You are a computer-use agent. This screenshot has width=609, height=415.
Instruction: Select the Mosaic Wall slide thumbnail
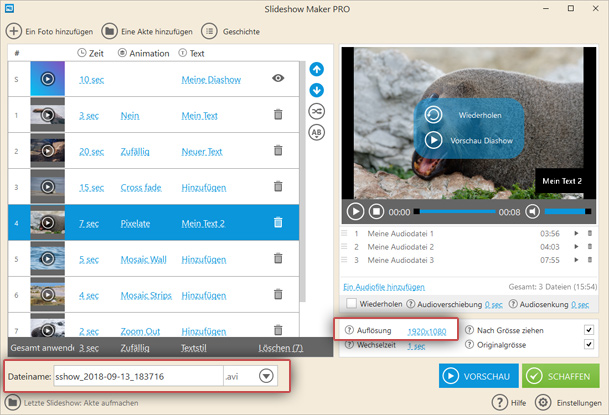pos(47,258)
